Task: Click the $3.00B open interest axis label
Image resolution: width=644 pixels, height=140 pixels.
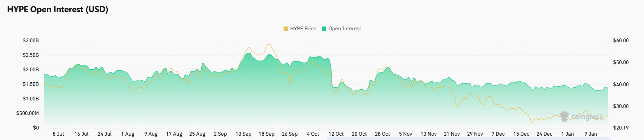Action: tap(31, 40)
